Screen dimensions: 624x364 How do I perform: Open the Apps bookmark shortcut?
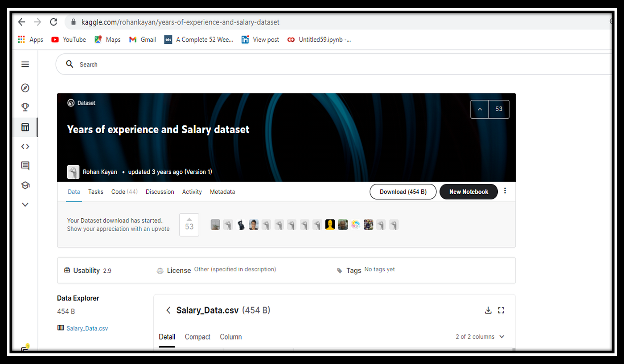point(30,40)
